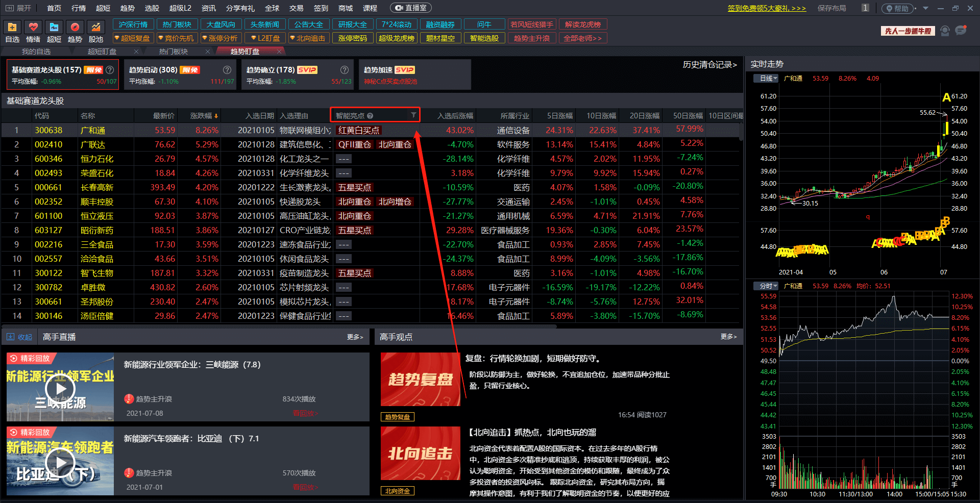
Task: Open the 交易 menu
Action: [x=297, y=8]
